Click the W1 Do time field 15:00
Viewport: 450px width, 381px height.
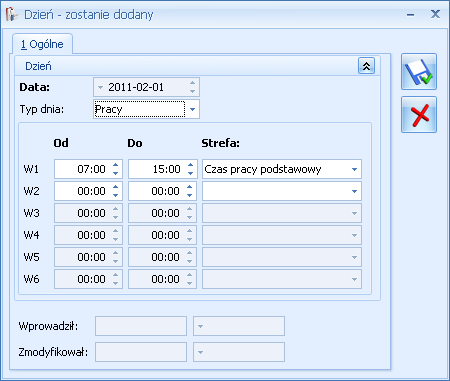163,169
